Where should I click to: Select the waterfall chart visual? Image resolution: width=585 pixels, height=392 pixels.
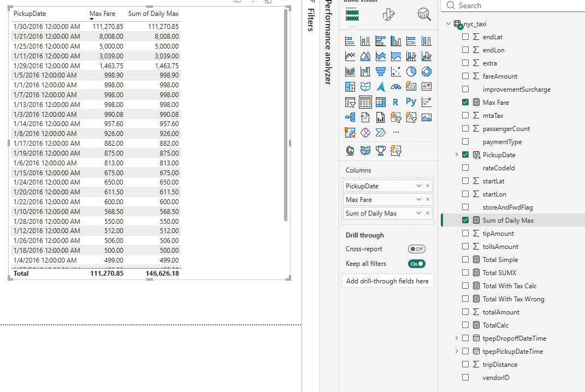[x=365, y=72]
